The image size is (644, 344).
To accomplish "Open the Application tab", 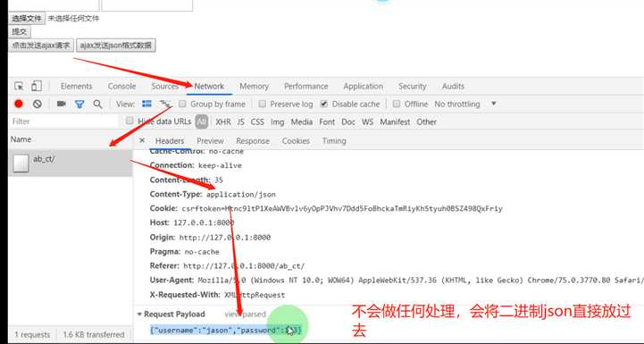I will coord(364,87).
